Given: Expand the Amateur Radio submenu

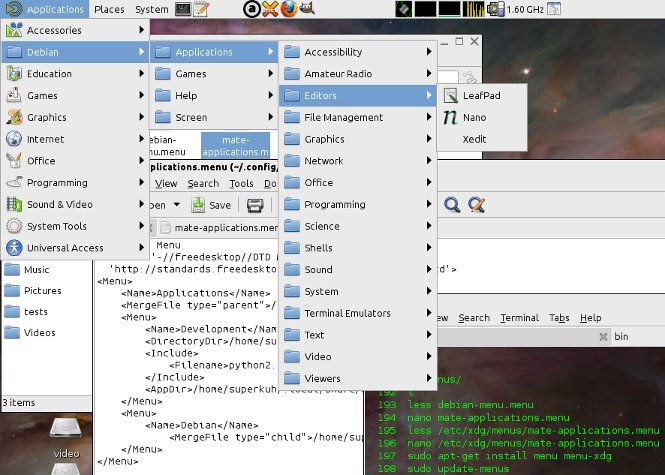Looking at the screenshot, I should [x=358, y=73].
